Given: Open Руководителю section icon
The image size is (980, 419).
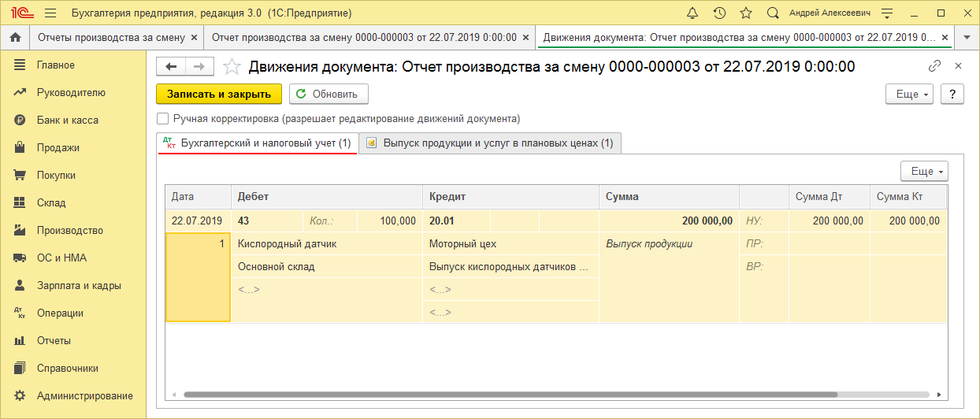Looking at the screenshot, I should point(20,92).
